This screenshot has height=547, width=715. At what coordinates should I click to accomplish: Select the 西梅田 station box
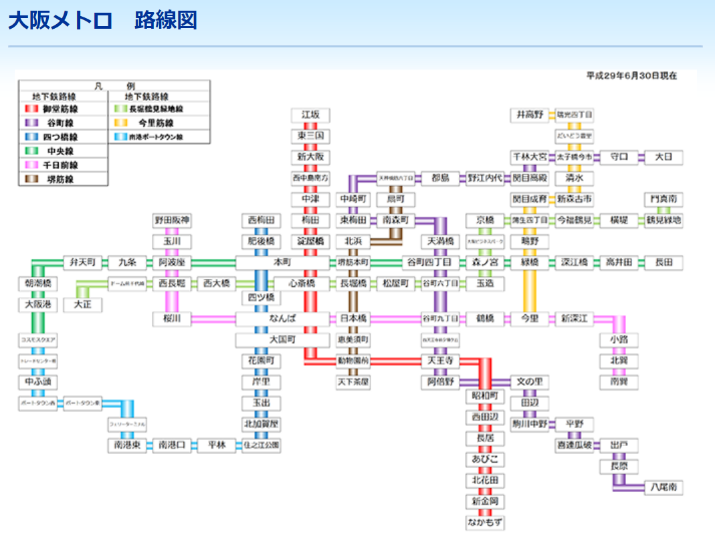pyautogui.click(x=261, y=220)
